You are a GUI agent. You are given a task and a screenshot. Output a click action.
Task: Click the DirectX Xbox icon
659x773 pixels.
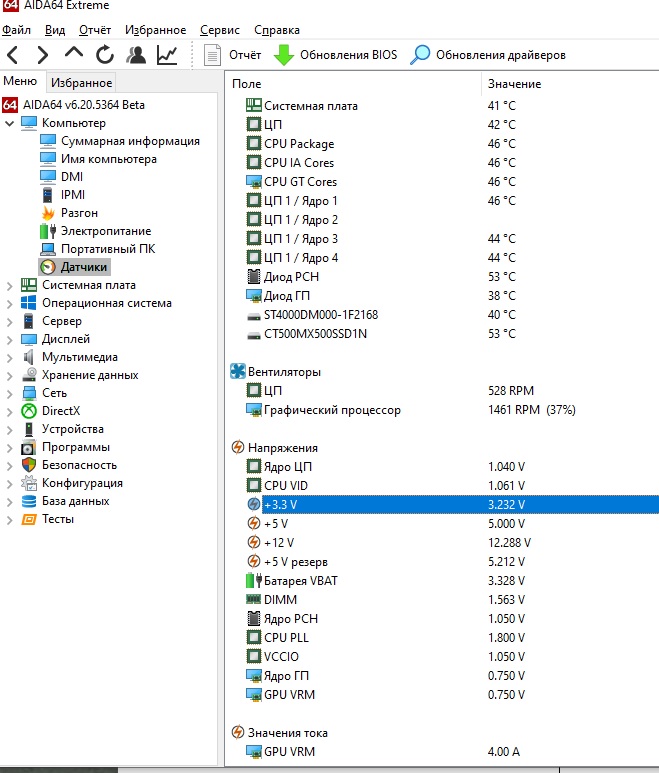pos(29,411)
